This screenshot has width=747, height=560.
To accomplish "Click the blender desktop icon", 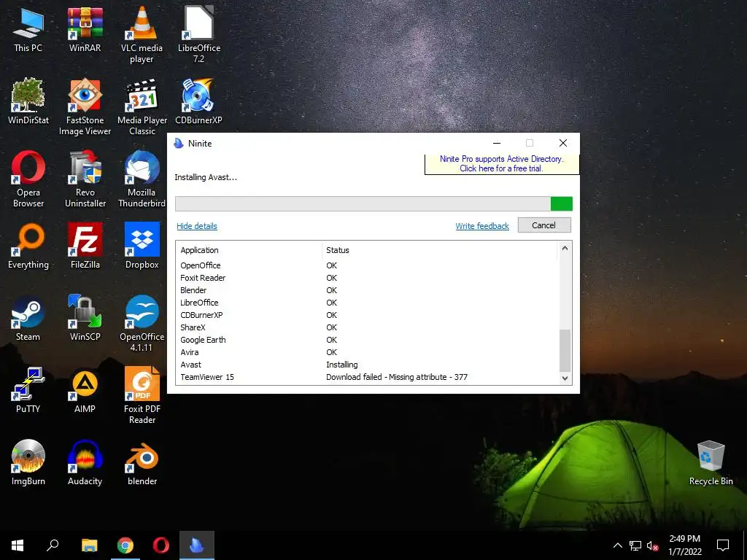I will pyautogui.click(x=142, y=463).
